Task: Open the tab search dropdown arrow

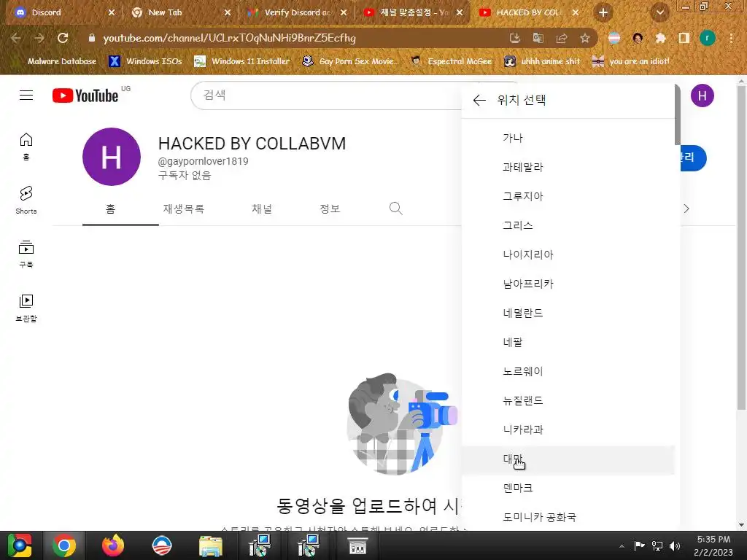Action: (x=660, y=13)
